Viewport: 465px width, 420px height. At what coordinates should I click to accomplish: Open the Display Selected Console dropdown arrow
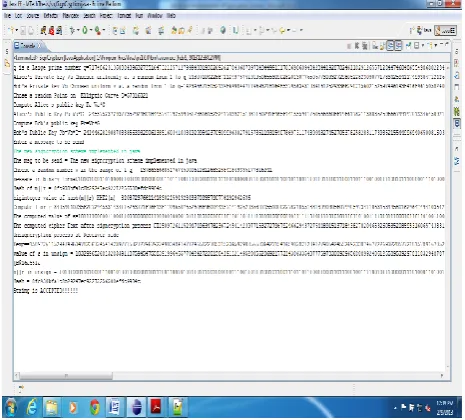[x=423, y=45]
